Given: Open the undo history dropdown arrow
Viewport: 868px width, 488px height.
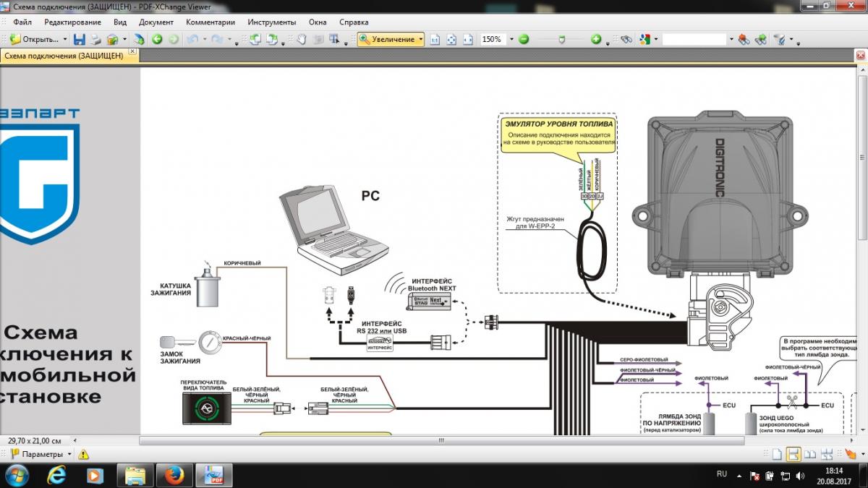Looking at the screenshot, I should click(203, 39).
